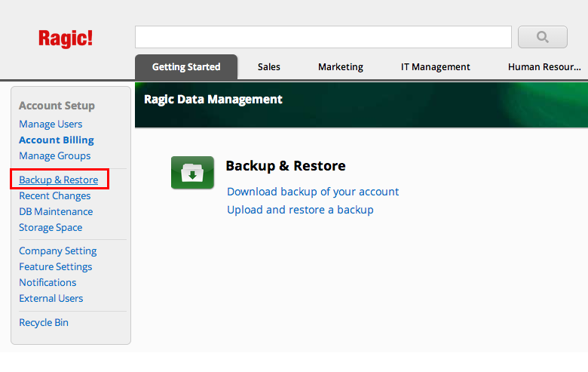
Task: Select the IT Management tab
Action: point(436,67)
